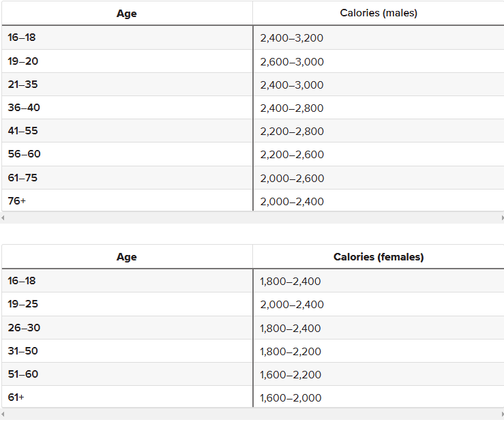504x422 pixels.
Task: Select the 1,600–2,200 calories cell
Action: pyautogui.click(x=379, y=374)
